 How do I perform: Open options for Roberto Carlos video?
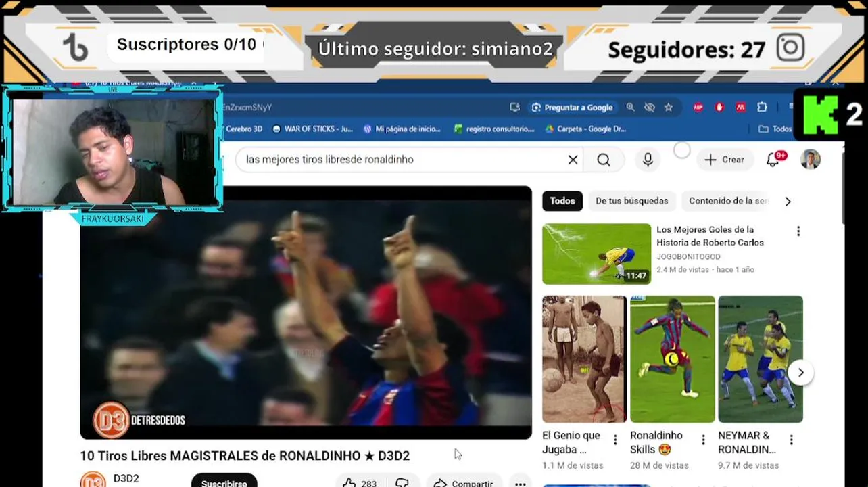point(798,231)
